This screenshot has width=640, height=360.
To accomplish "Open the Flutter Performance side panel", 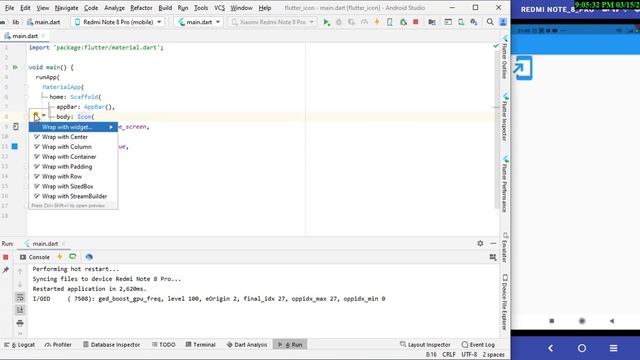I will pyautogui.click(x=505, y=184).
